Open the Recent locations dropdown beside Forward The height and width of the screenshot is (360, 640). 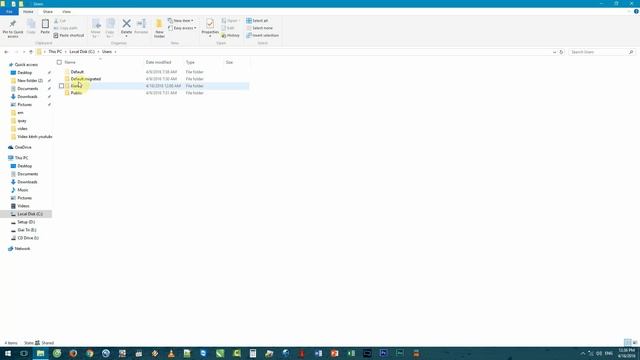click(x=24, y=52)
